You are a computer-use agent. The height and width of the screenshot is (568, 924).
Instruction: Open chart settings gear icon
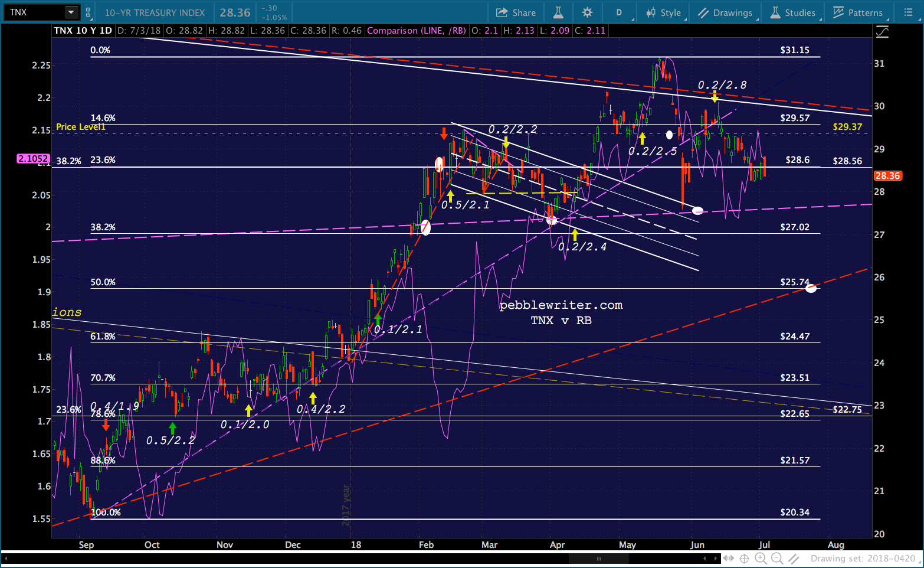pyautogui.click(x=587, y=12)
